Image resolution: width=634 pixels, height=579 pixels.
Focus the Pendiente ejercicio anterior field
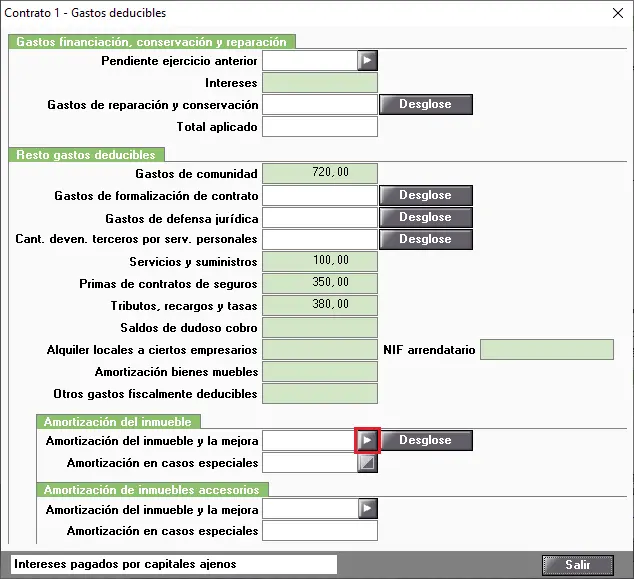pyautogui.click(x=310, y=61)
